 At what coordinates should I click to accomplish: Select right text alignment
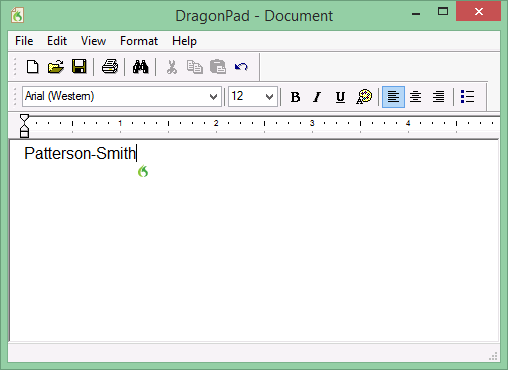tap(438, 97)
